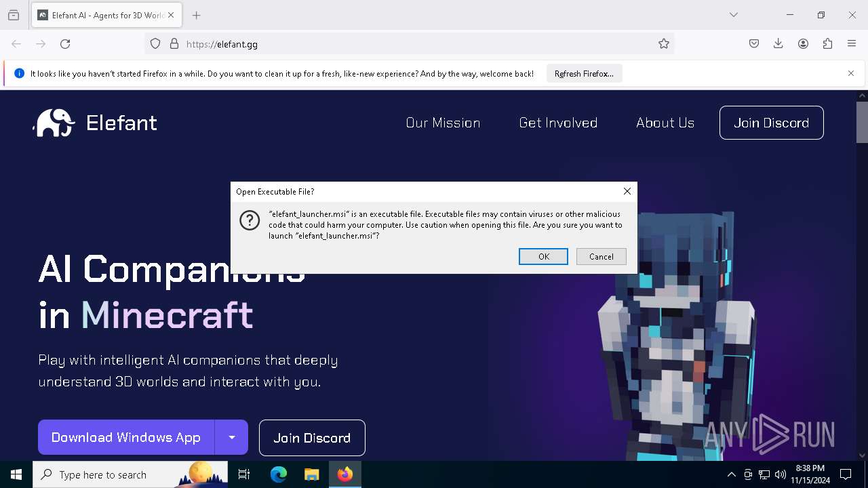868x488 pixels.
Task: Click the page vertical scrollbar
Action: tap(862, 122)
